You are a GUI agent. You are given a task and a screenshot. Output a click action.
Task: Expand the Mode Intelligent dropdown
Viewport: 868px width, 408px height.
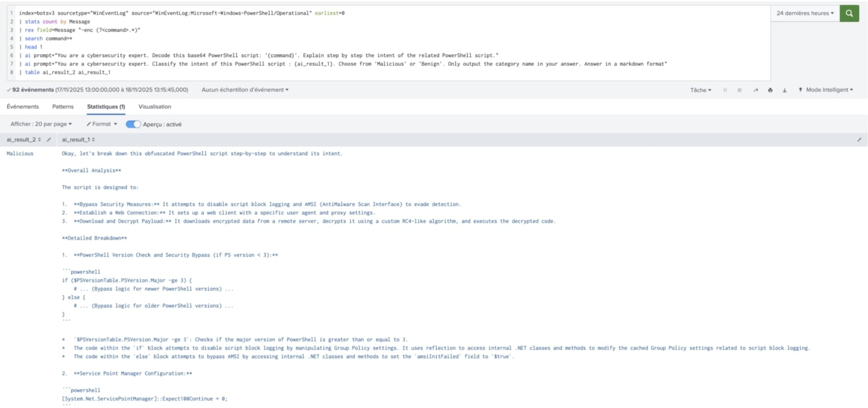[829, 90]
